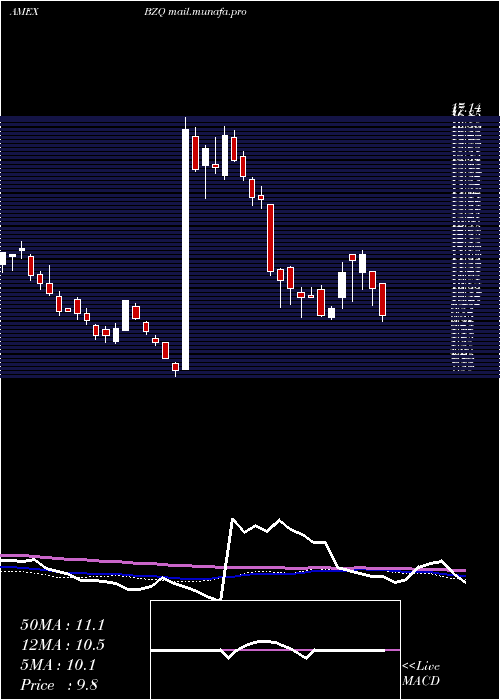Click the <<Live MACD label
The image size is (500, 700).
[x=421, y=674]
